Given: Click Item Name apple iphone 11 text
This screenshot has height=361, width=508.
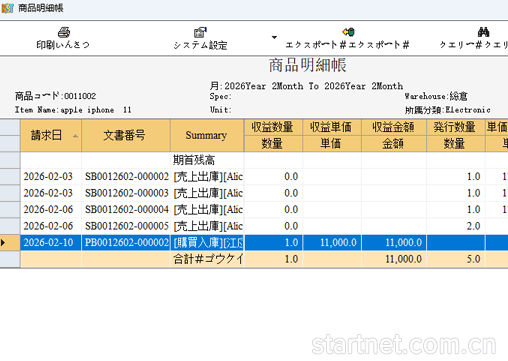Looking at the screenshot, I should point(73,110).
